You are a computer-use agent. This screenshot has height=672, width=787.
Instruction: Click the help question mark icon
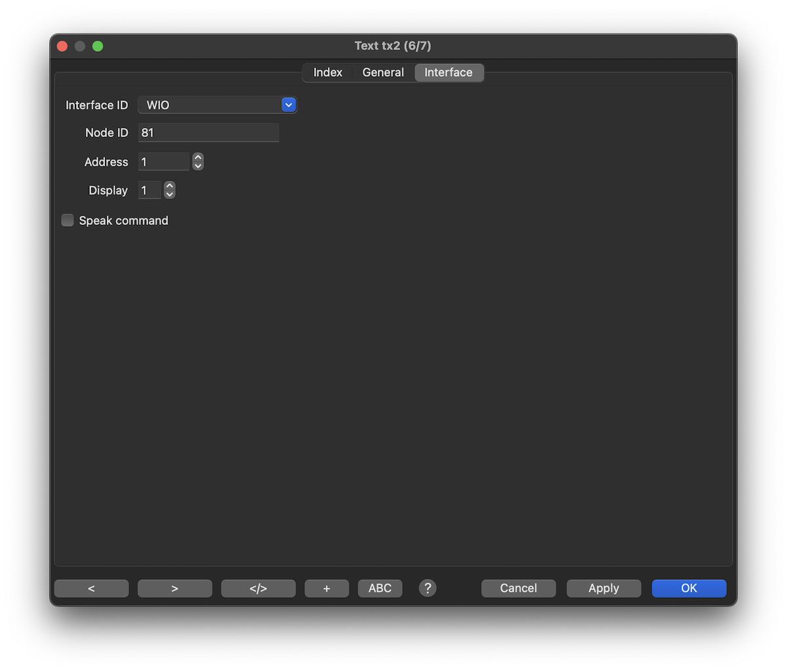[428, 588]
